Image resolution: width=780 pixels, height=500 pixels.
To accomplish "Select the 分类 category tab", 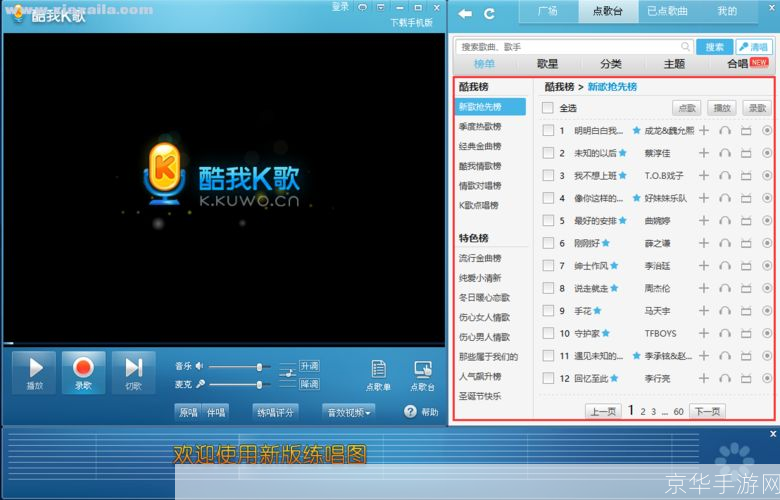I will 611,64.
